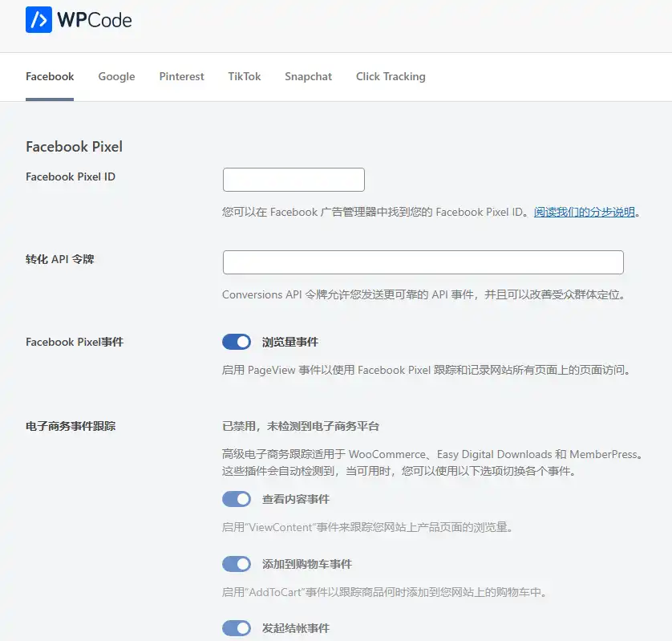672x641 pixels.
Task: Switch to the Google tab
Action: [x=116, y=76]
